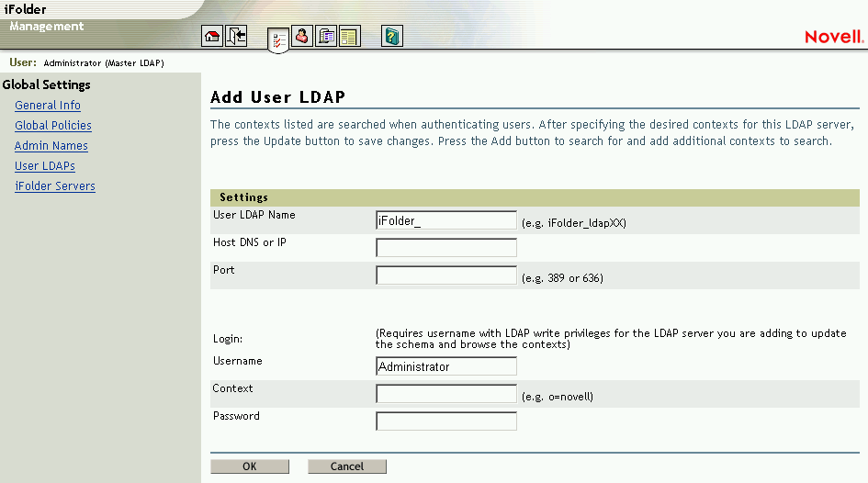Click the Port input field
Viewport: 868px width, 483px height.
pos(446,275)
